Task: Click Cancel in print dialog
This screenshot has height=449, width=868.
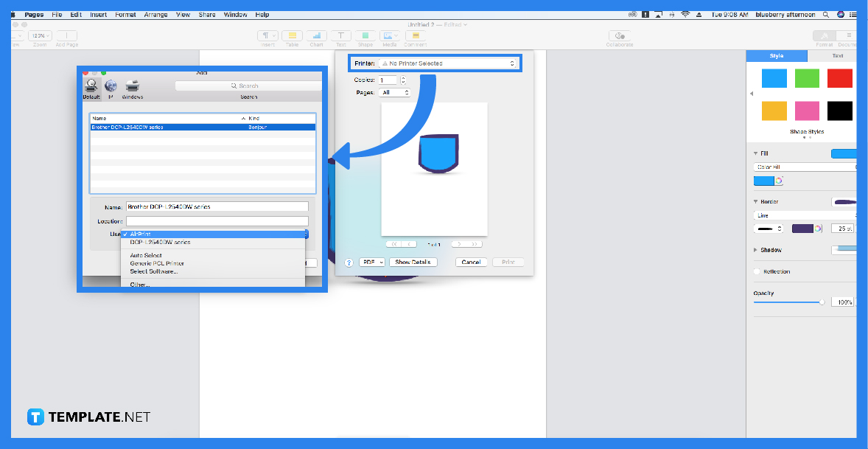Action: pyautogui.click(x=471, y=262)
